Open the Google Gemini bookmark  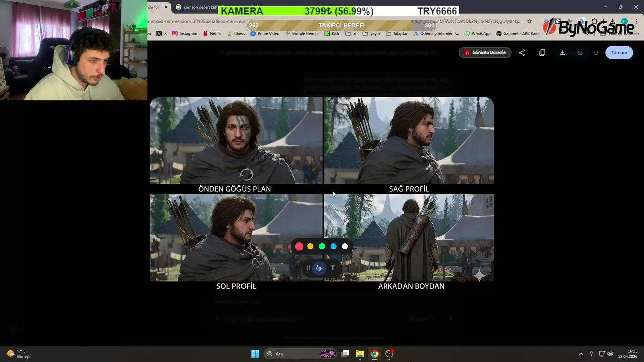302,34
